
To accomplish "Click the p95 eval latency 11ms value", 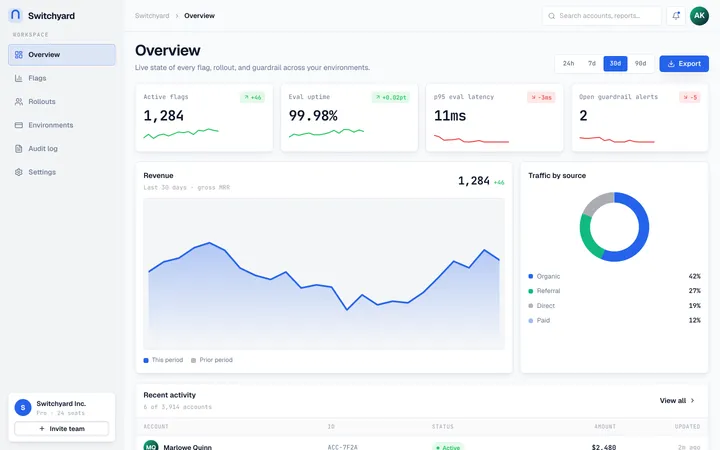I will (450, 116).
